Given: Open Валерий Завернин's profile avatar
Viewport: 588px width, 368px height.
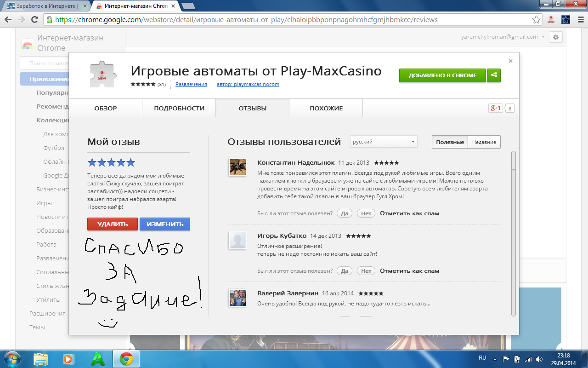Looking at the screenshot, I should [237, 298].
